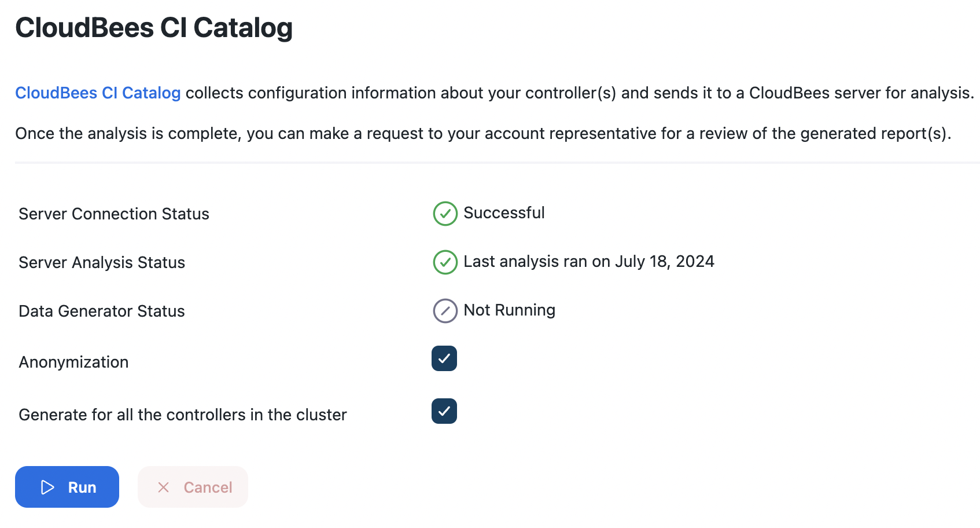This screenshot has width=980, height=528.
Task: Open the CloudBees CI Catalog link
Action: point(98,93)
